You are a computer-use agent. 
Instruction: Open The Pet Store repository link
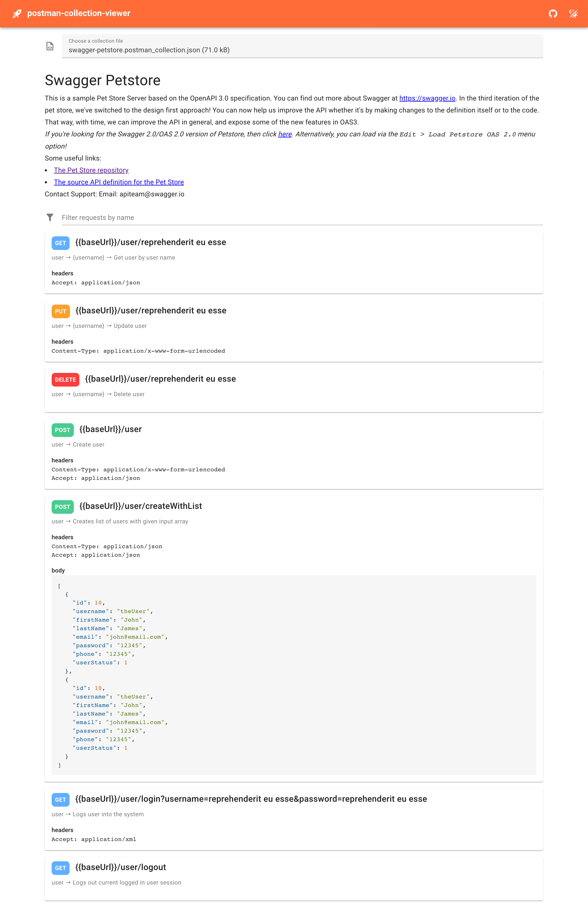click(91, 170)
